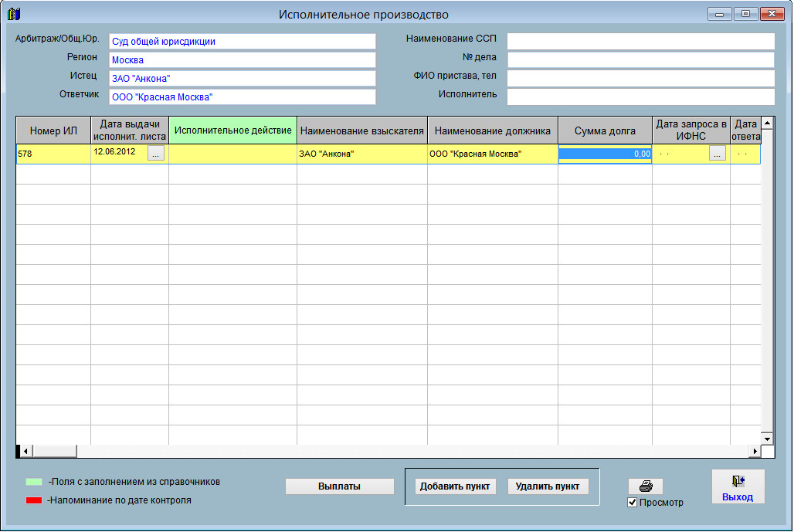Click the Исполнитель input field
The height and width of the screenshot is (532, 794).
click(x=640, y=97)
